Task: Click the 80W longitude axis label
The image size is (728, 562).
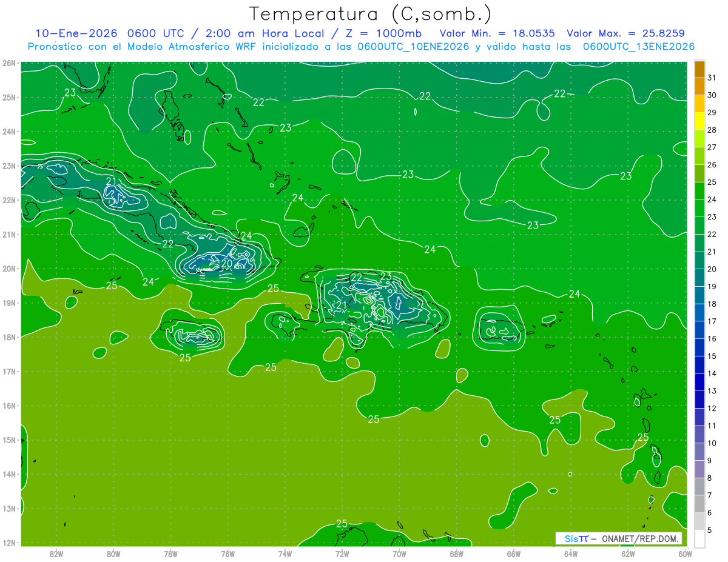Action: [113, 554]
